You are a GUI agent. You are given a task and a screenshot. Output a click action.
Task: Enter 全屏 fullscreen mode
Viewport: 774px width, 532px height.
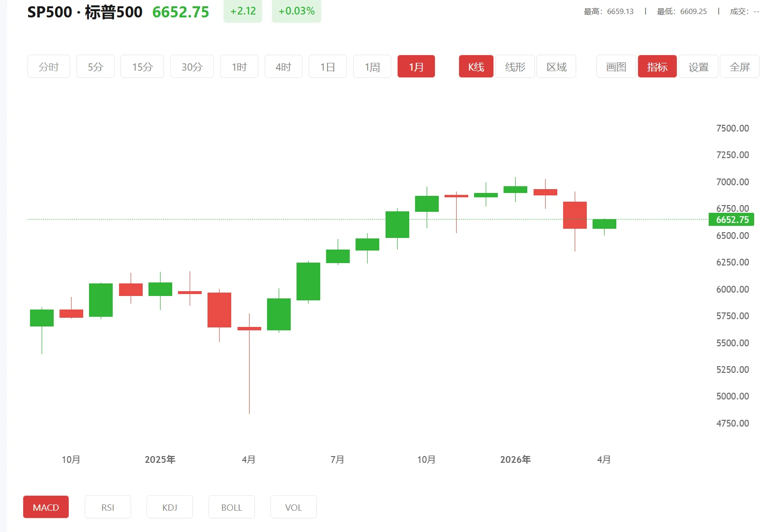point(739,67)
